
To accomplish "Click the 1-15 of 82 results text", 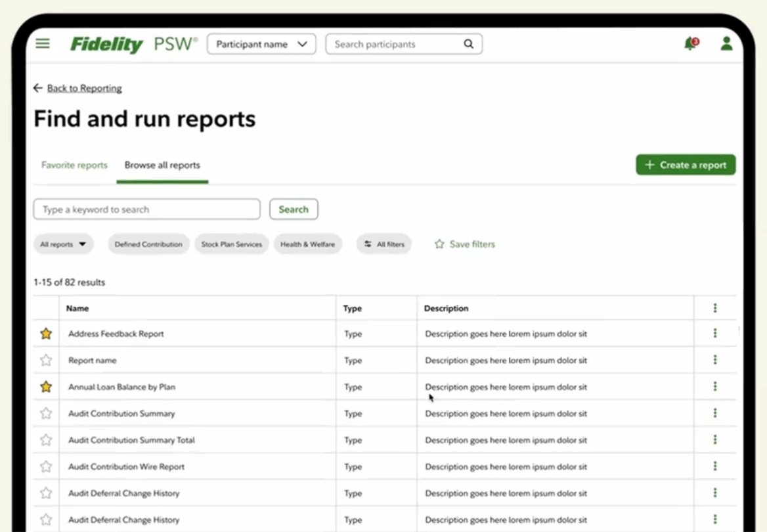I will pos(69,282).
